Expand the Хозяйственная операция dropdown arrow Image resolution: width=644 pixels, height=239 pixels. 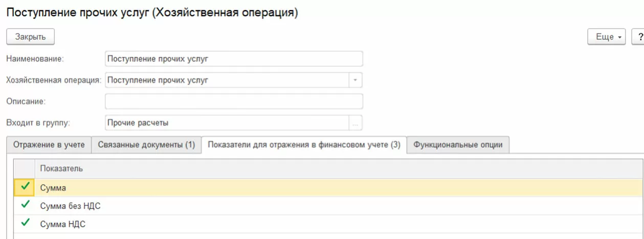[356, 80]
